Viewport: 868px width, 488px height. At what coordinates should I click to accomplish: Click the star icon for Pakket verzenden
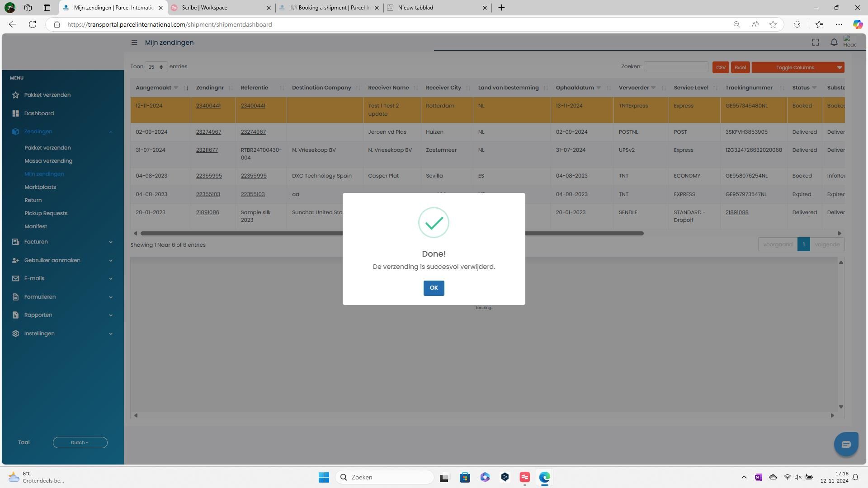point(16,95)
